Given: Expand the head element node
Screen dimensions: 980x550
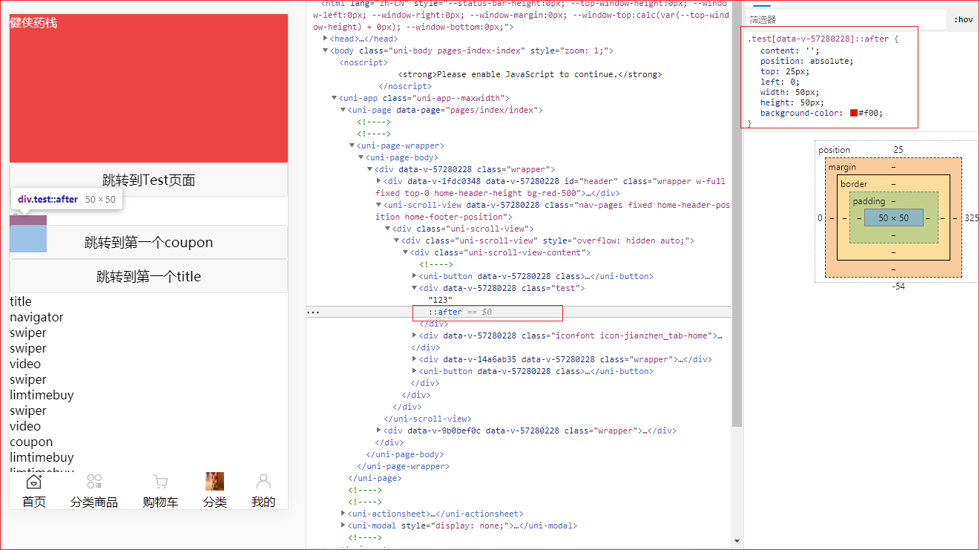Looking at the screenshot, I should point(326,39).
